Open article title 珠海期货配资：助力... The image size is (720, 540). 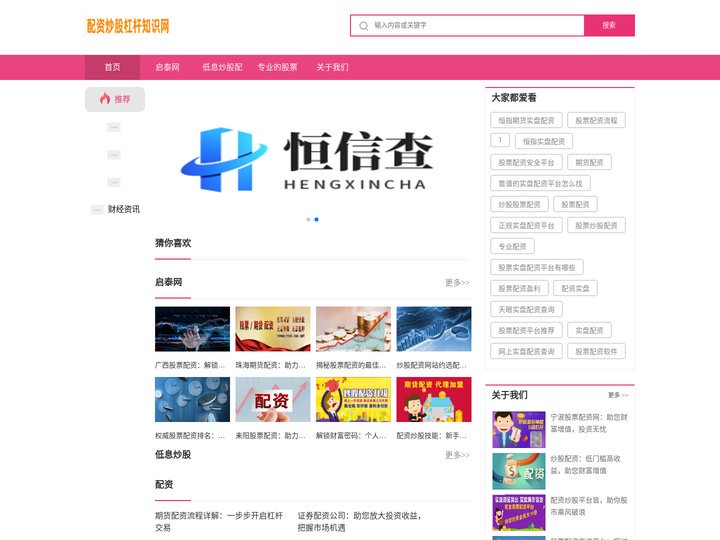[270, 365]
